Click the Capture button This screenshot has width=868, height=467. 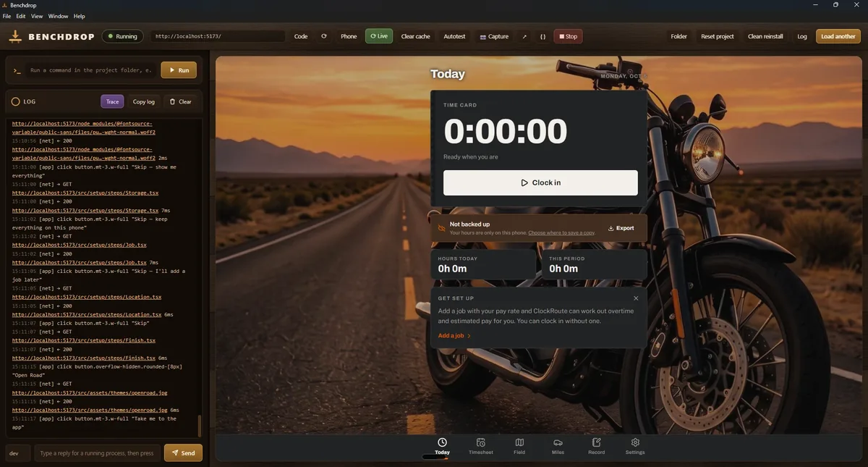click(x=494, y=36)
